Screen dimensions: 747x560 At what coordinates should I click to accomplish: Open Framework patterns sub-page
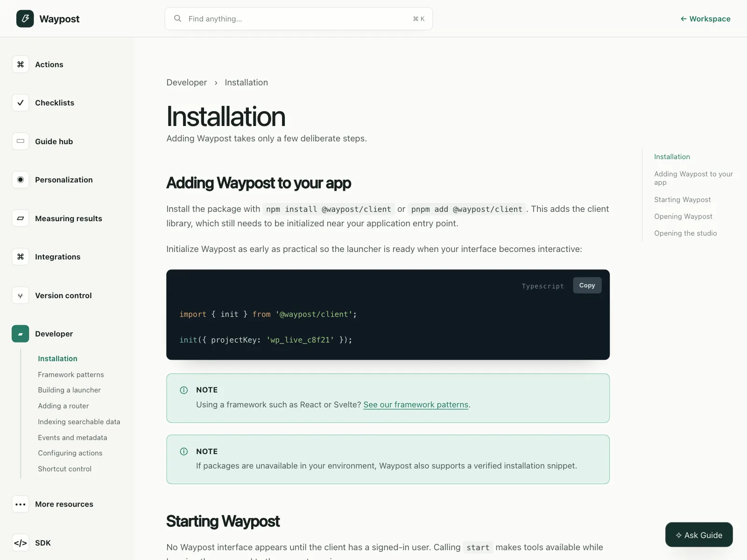tap(71, 374)
